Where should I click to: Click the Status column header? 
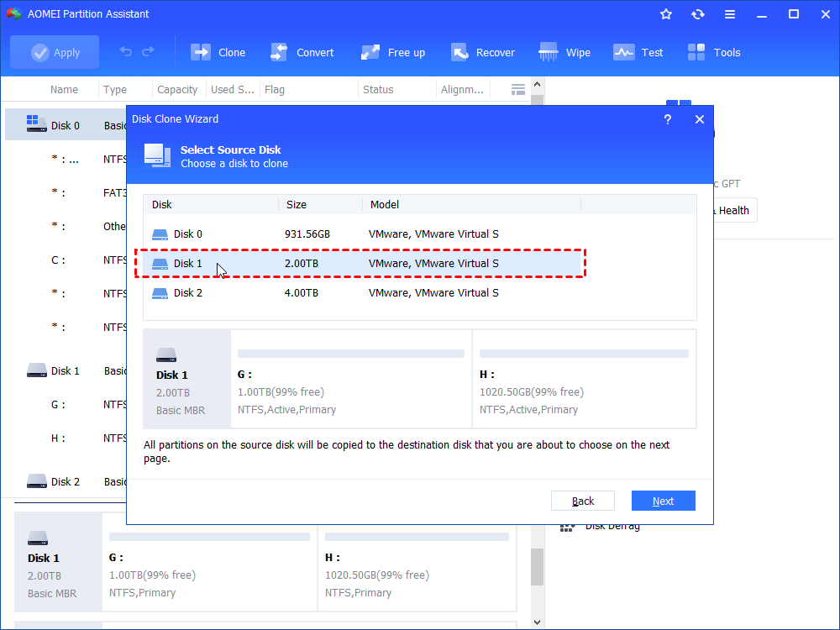tap(397, 90)
